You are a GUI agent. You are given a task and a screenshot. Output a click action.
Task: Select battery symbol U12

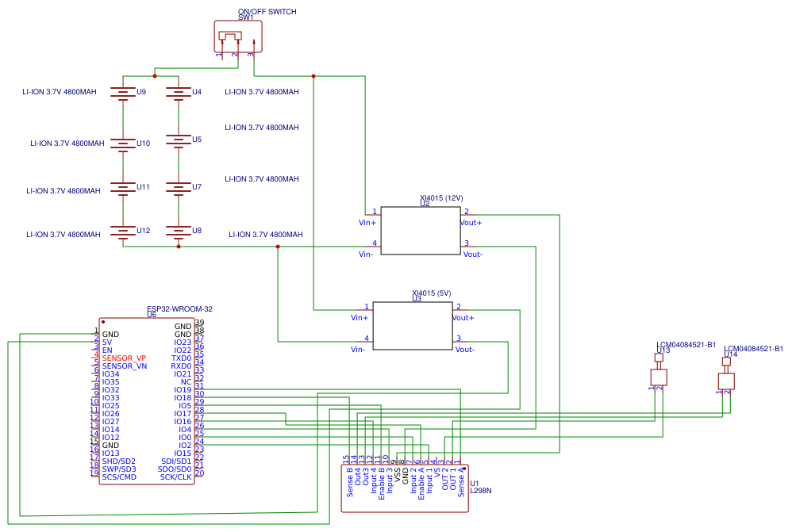pos(123,232)
